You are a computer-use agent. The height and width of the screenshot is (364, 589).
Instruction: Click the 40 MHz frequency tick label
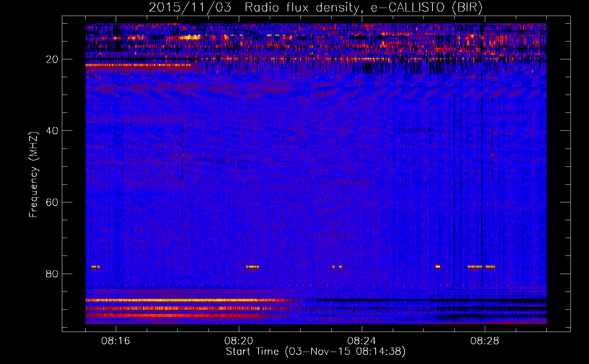(52, 131)
